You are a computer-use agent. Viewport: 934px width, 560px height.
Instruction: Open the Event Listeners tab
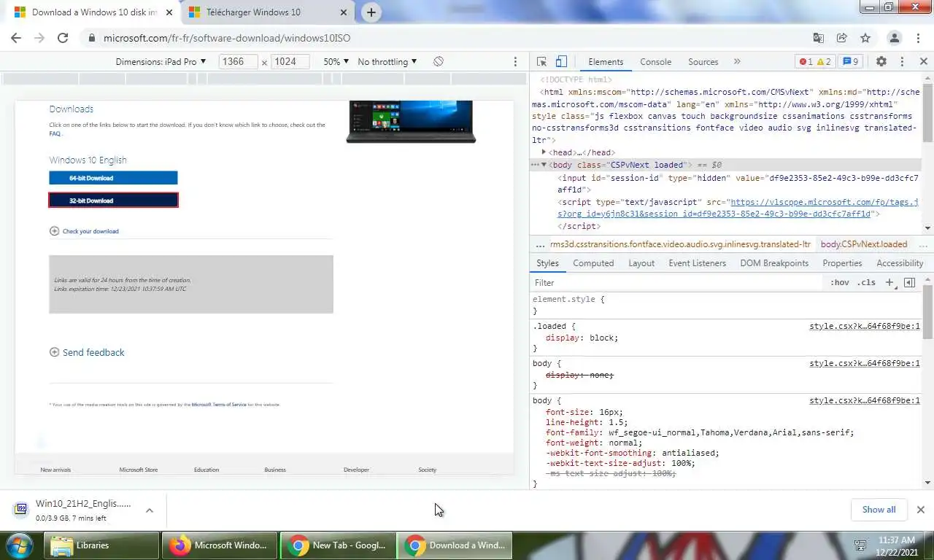[698, 263]
